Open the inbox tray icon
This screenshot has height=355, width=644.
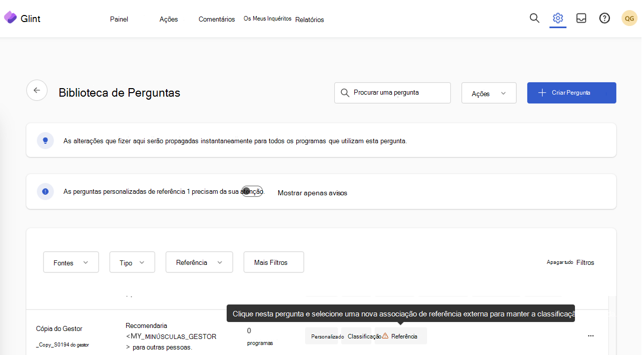(x=581, y=18)
